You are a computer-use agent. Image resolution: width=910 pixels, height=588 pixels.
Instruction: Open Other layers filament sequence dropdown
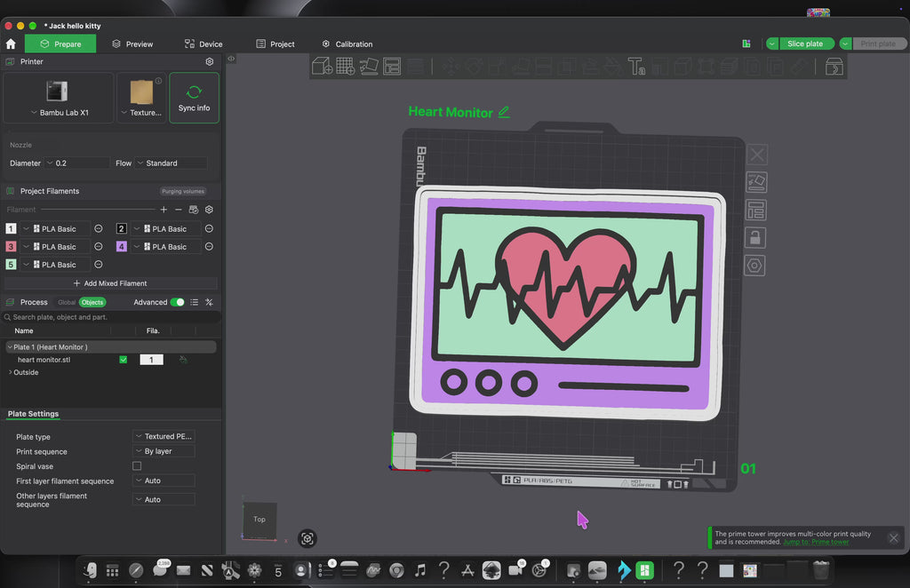pyautogui.click(x=164, y=499)
